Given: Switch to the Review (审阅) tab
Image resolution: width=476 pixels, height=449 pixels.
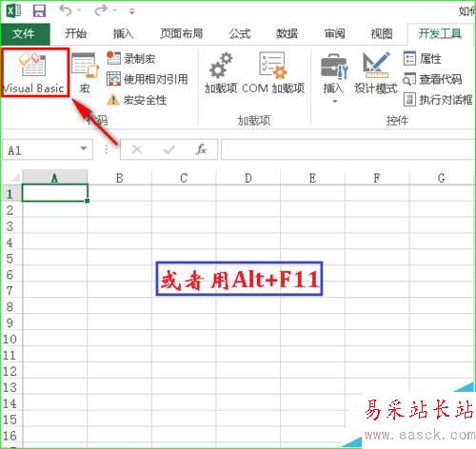Looking at the screenshot, I should (x=334, y=33).
